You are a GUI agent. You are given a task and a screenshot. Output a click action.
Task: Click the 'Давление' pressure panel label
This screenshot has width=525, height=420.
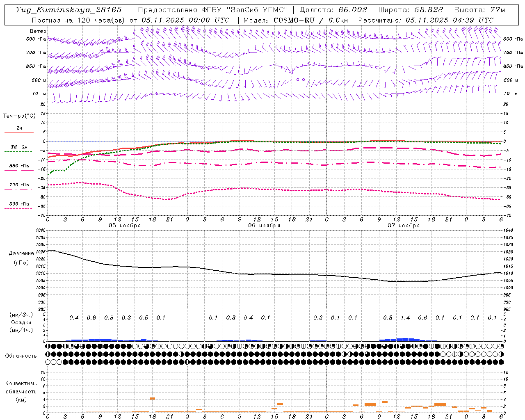pos(21,253)
